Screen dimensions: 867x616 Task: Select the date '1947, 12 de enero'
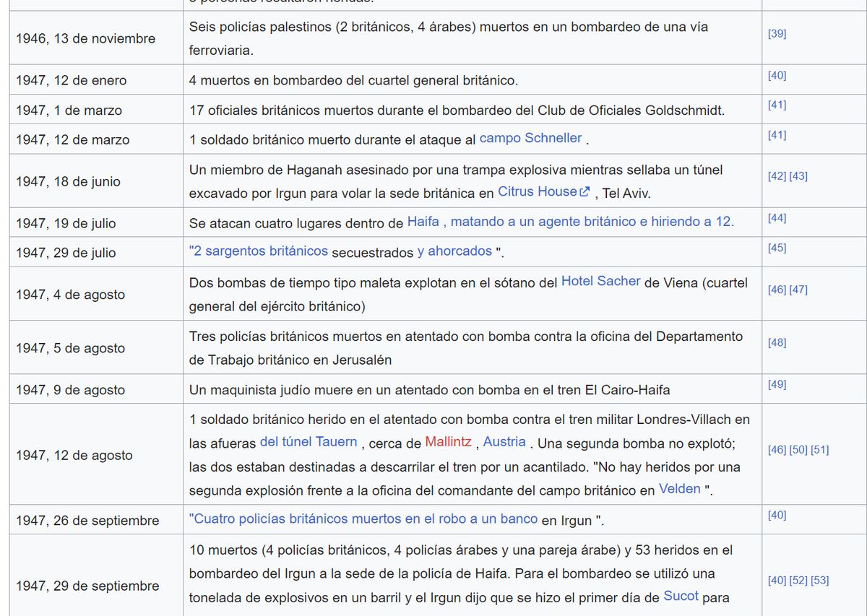[71, 80]
